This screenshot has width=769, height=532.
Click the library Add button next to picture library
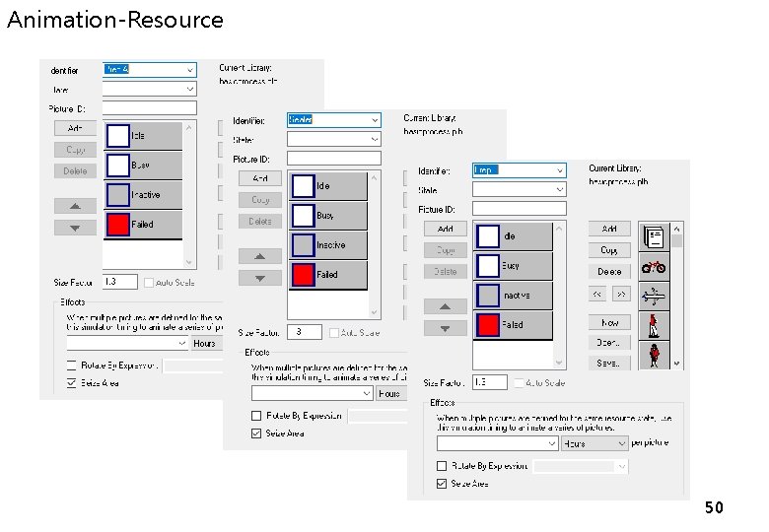(609, 229)
